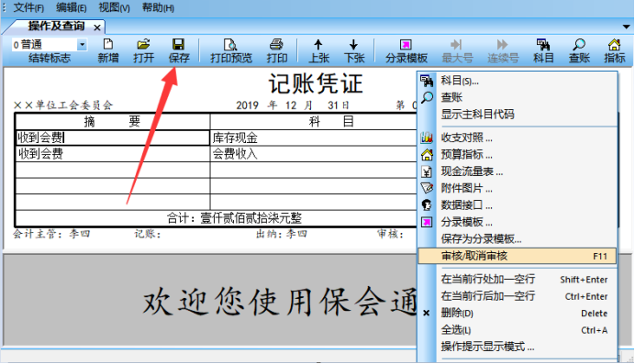Click the first-row 收到会费 summary field
635x364 pixels.
click(113, 138)
